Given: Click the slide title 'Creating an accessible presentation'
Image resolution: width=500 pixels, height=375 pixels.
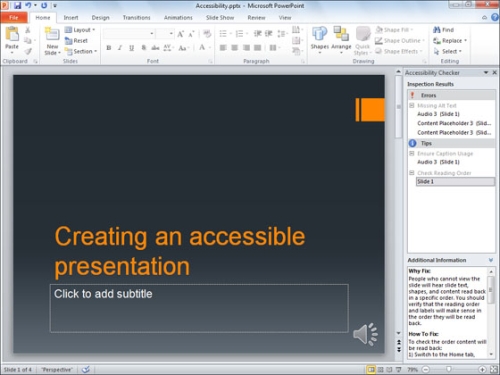Looking at the screenshot, I should [180, 251].
